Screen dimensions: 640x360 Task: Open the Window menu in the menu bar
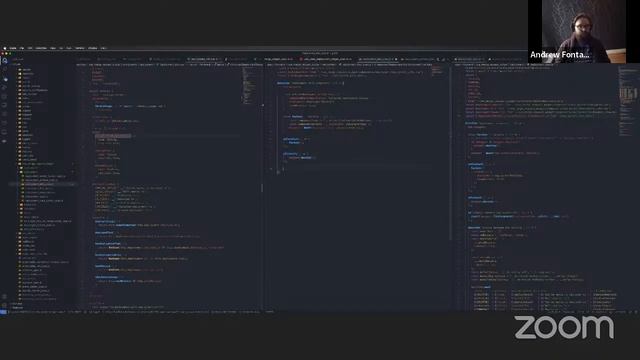[x=93, y=48]
